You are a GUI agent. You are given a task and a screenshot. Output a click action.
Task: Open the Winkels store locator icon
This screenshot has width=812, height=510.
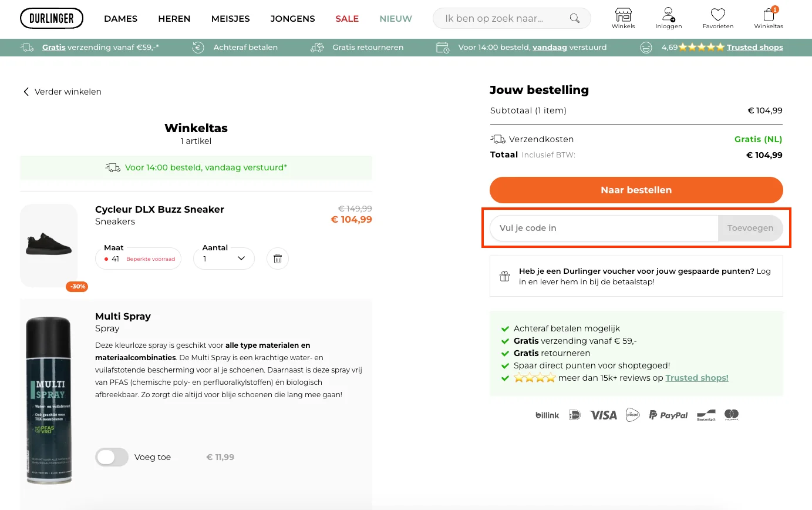pos(623,15)
